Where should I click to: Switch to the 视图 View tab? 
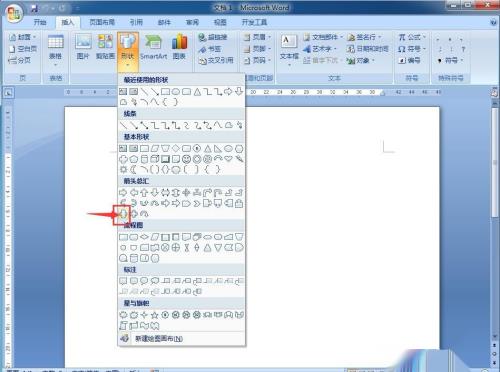[220, 22]
